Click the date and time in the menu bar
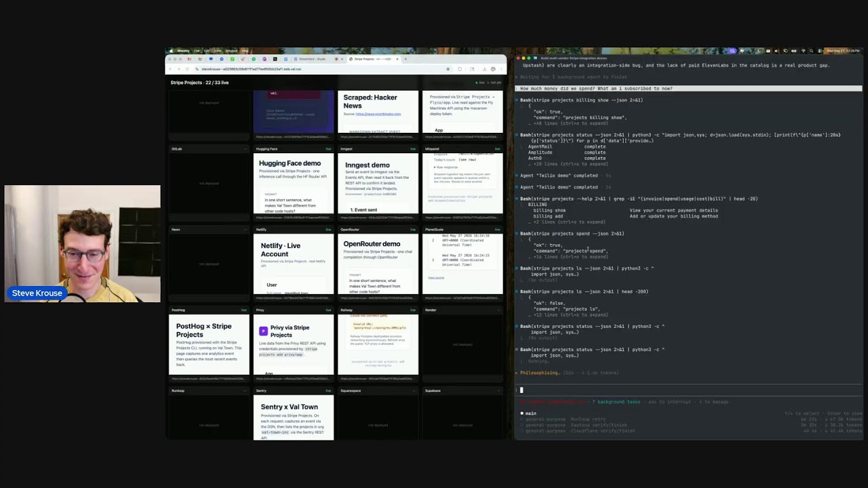868x488 pixels. (843, 50)
